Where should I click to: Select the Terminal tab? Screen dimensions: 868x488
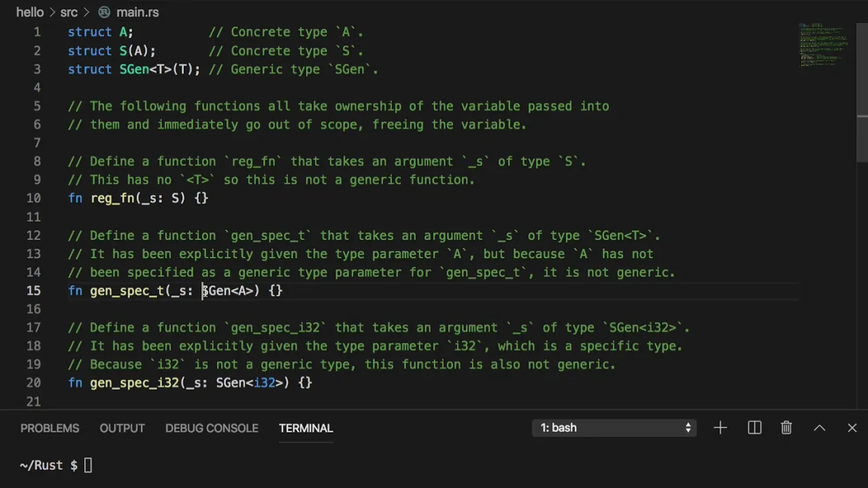306,428
